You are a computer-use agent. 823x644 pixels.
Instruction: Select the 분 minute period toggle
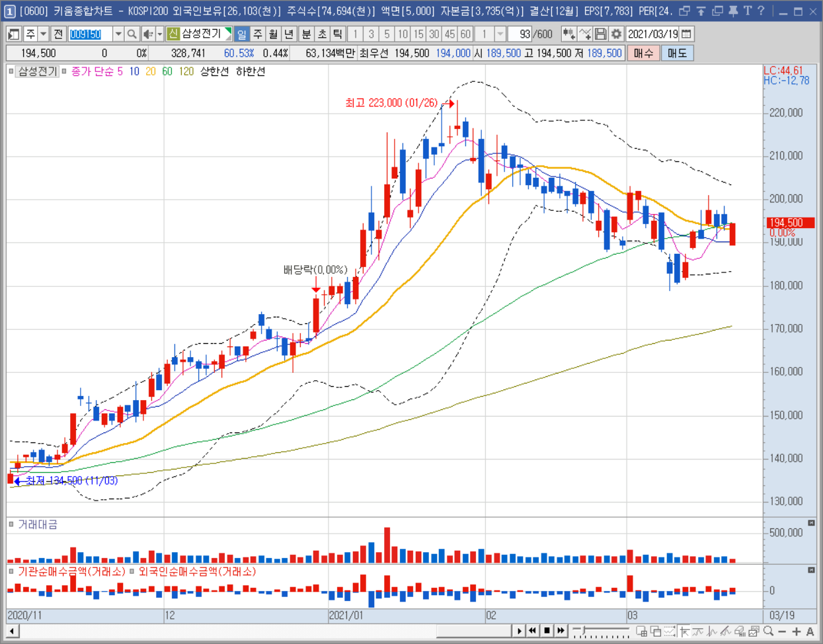coord(306,34)
